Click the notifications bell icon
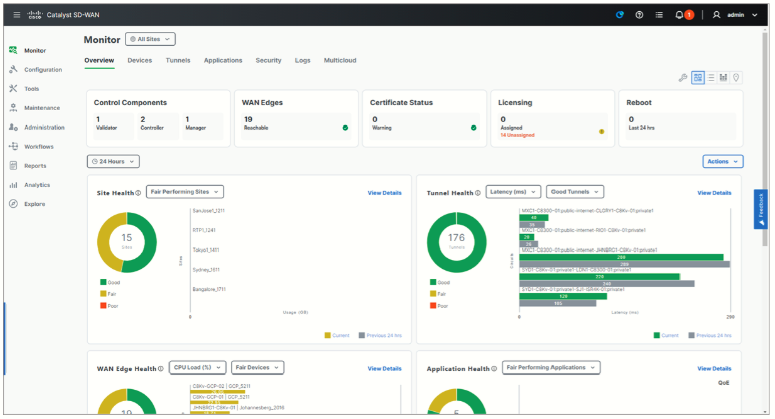The image size is (775, 419). tap(679, 15)
